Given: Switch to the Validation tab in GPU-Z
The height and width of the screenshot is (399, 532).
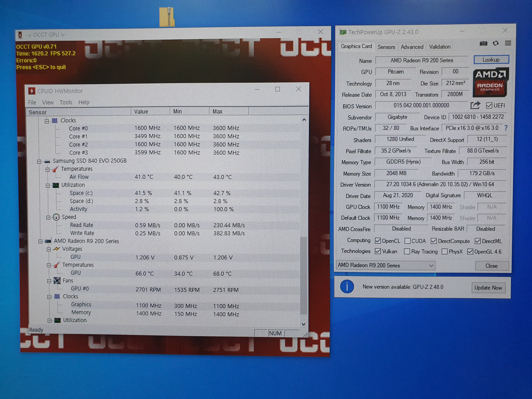Looking at the screenshot, I should 440,47.
